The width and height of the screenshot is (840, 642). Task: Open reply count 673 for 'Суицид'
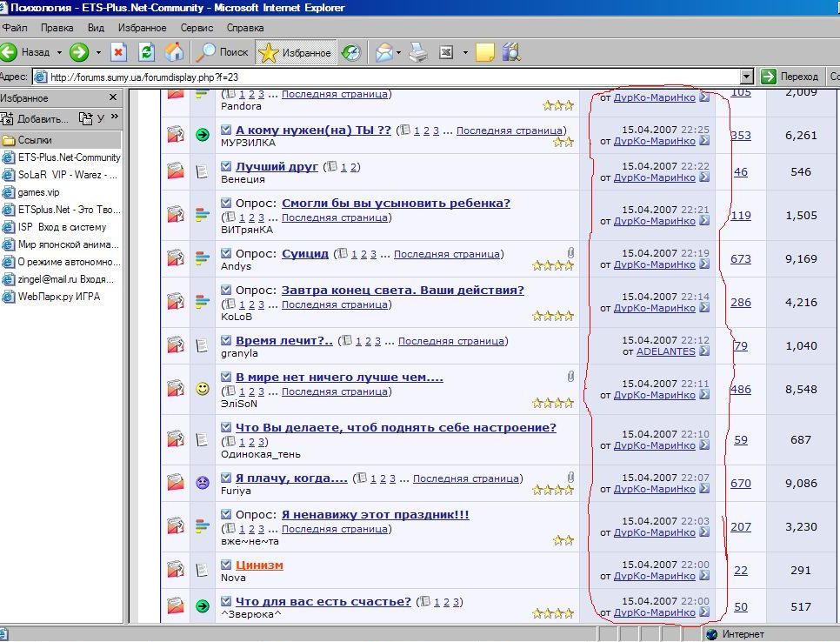pos(741,259)
